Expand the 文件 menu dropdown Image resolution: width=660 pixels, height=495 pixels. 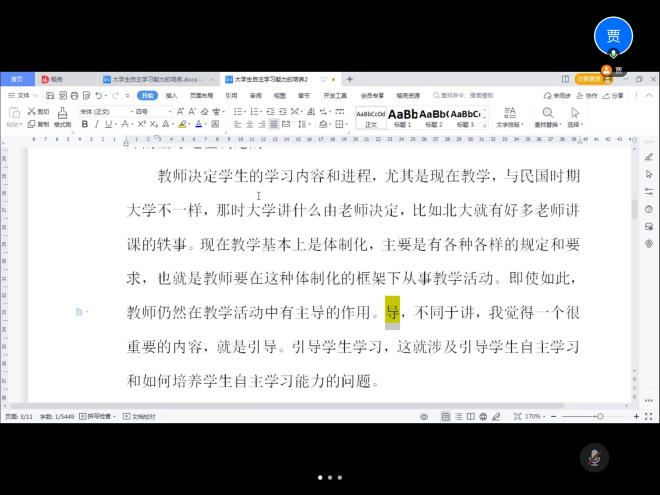pyautogui.click(x=25, y=96)
